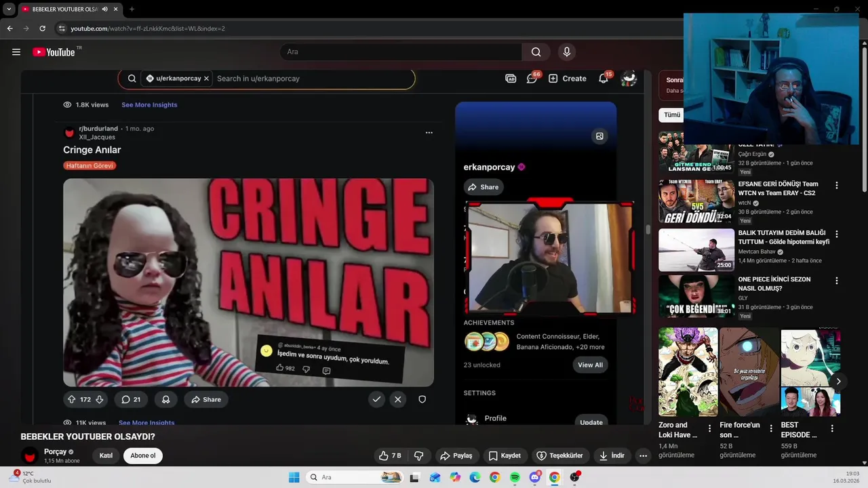Open options for ONE PIECE İKİNCİ SEZON video

pos(837,281)
